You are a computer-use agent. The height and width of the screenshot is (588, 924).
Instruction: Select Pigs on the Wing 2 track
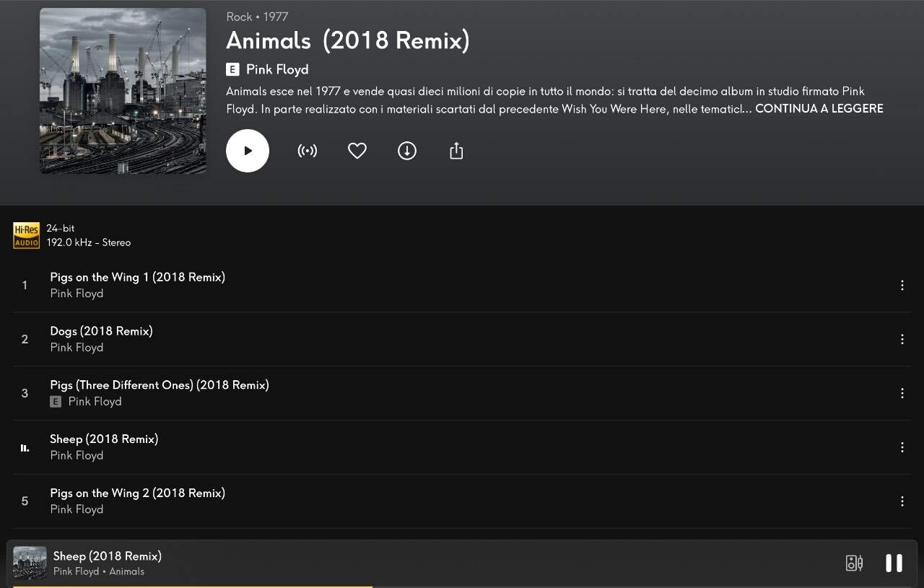pyautogui.click(x=137, y=493)
